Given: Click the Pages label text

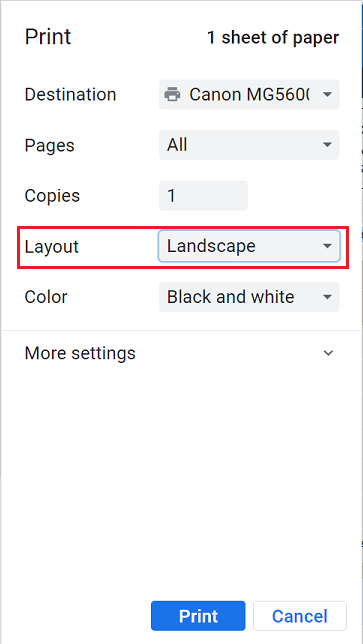Looking at the screenshot, I should [x=50, y=145].
